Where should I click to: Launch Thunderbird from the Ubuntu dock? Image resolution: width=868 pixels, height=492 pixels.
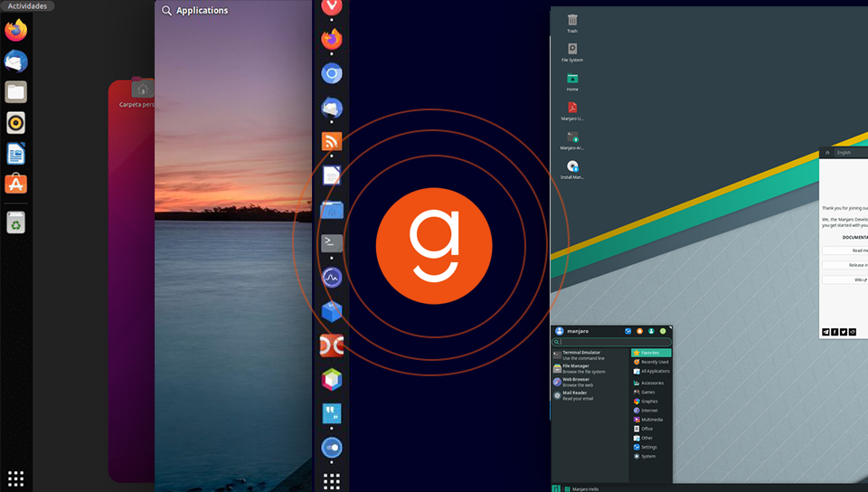coord(16,61)
